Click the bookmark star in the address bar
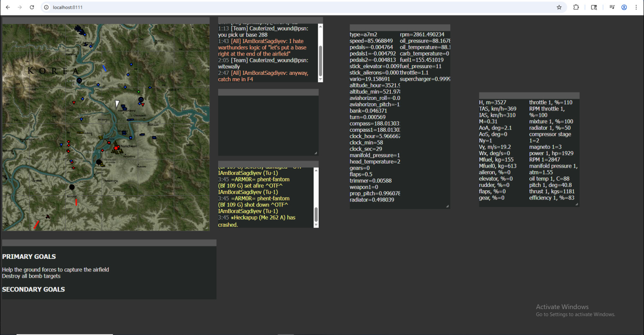 [559, 7]
